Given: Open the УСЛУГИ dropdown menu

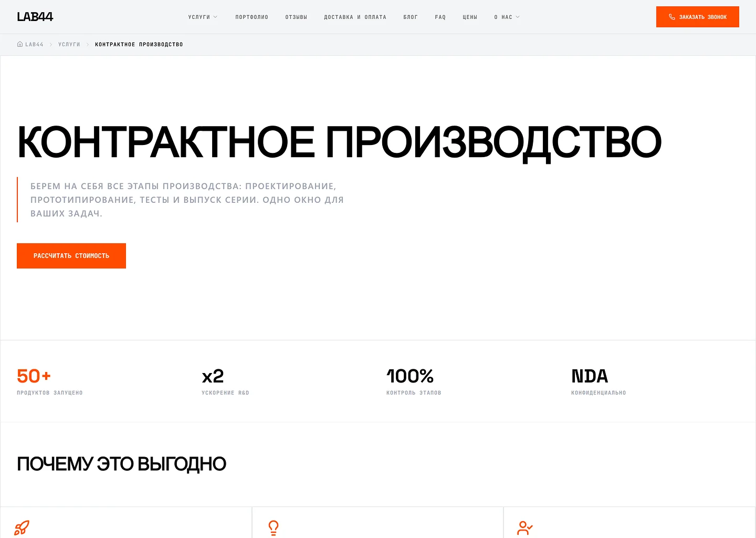Looking at the screenshot, I should tap(199, 17).
